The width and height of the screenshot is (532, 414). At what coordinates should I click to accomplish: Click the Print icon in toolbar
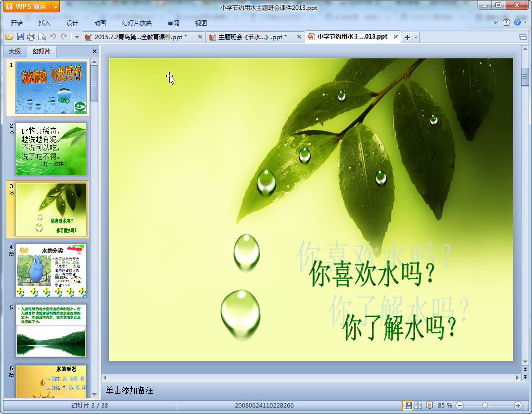(x=31, y=37)
